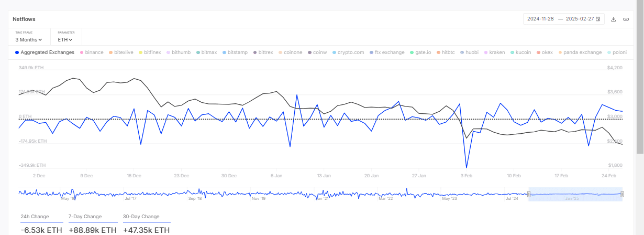Click the download chart icon
This screenshot has height=235, width=644.
coord(614,19)
